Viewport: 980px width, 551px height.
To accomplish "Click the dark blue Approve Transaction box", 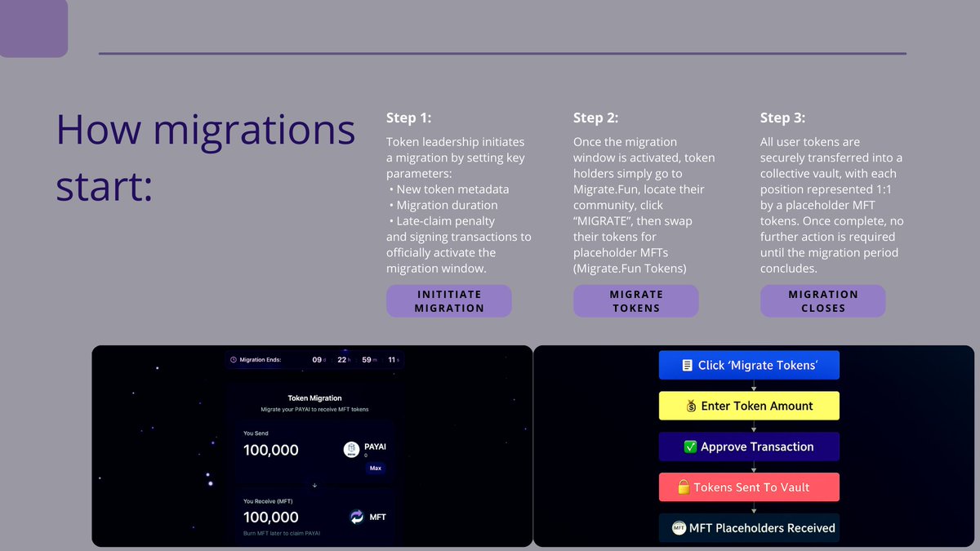I will [x=749, y=447].
